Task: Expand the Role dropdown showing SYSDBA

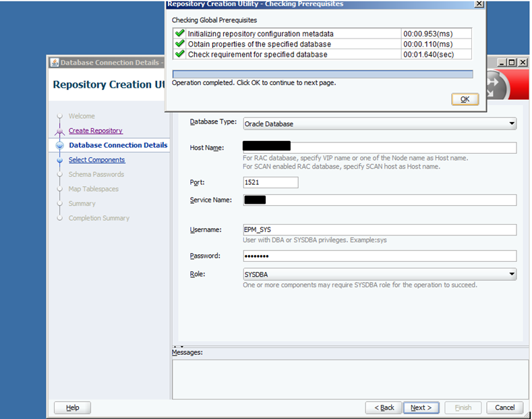Action: click(x=512, y=275)
